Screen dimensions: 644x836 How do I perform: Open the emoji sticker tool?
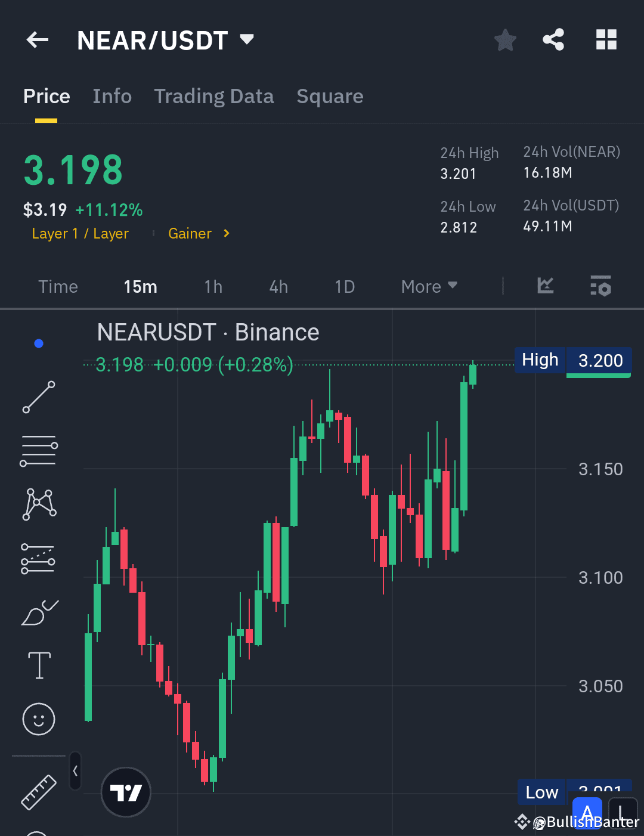coord(38,720)
